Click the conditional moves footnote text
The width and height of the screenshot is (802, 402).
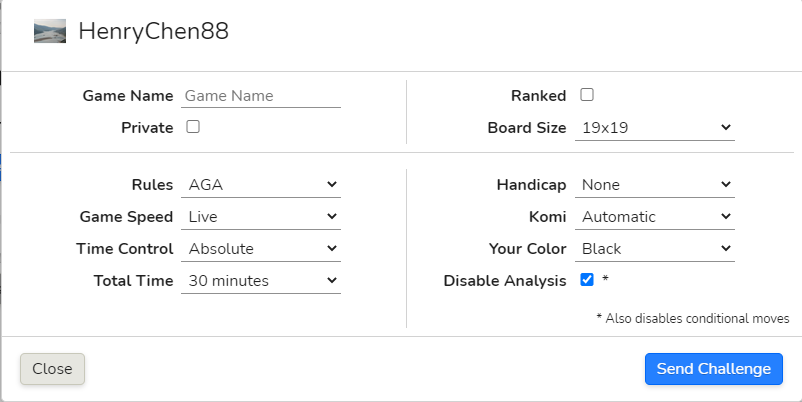[693, 318]
